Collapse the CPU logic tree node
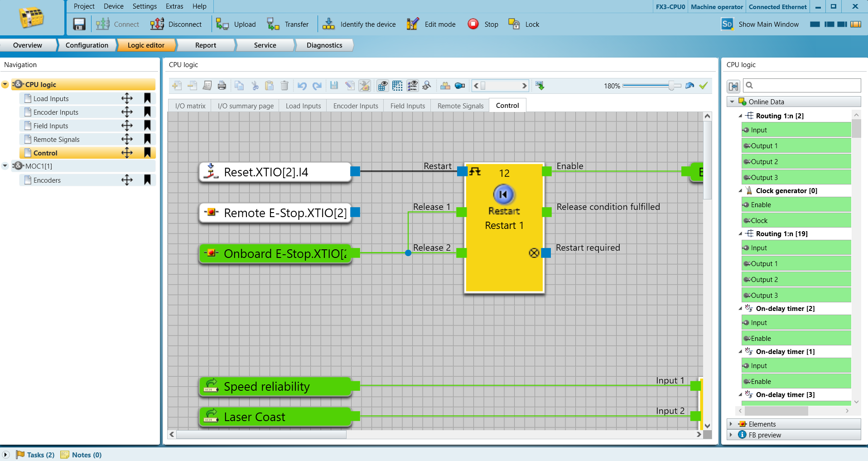The image size is (868, 461). pyautogui.click(x=5, y=85)
